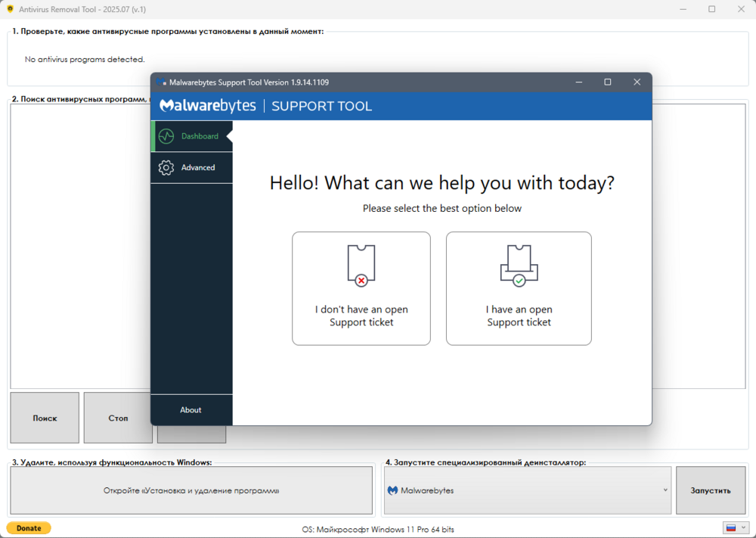Image resolution: width=756 pixels, height=538 pixels.
Task: Click the Dashboard pulse monitor icon
Action: click(166, 136)
